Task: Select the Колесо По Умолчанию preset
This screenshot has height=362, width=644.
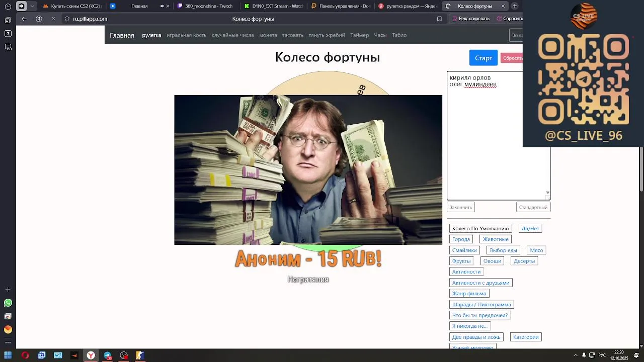Action: pos(480,228)
